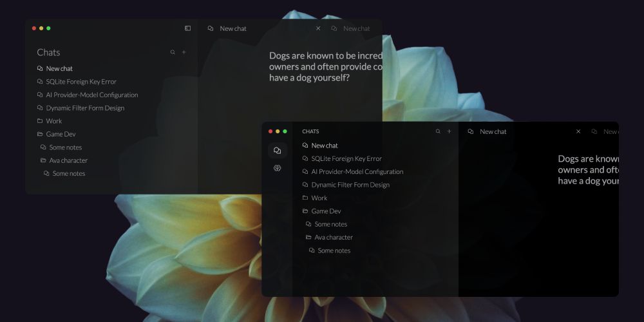Click the Dogs message text in front window

(x=588, y=169)
